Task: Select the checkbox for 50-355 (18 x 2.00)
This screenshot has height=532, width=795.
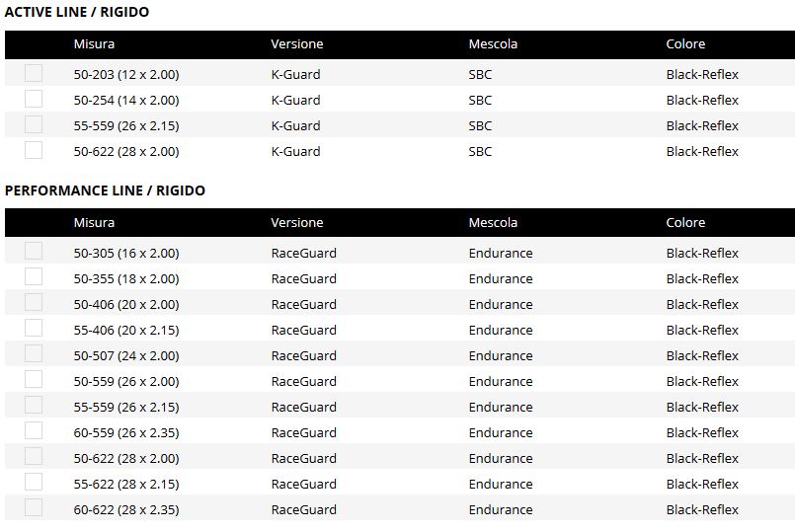Action: coord(34,277)
